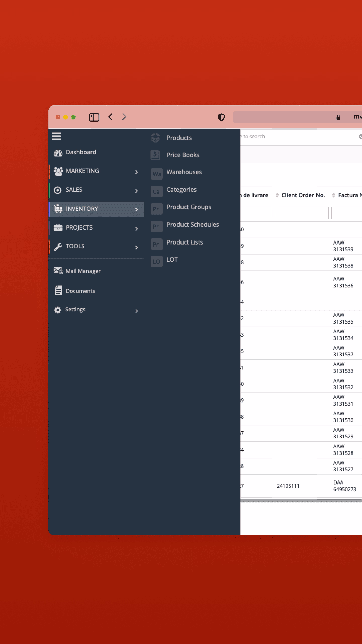This screenshot has width=362, height=644.
Task: Click the browser privacy shield icon
Action: (x=221, y=117)
